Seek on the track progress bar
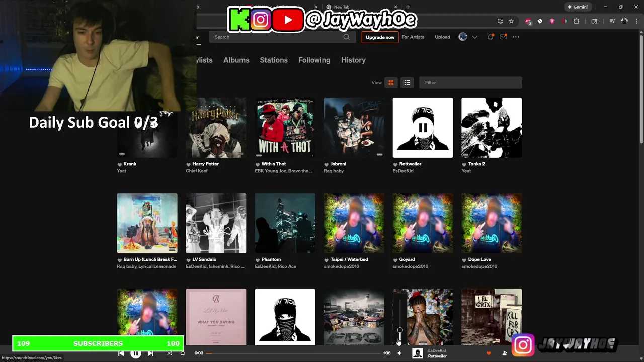The image size is (644, 362). point(293,353)
